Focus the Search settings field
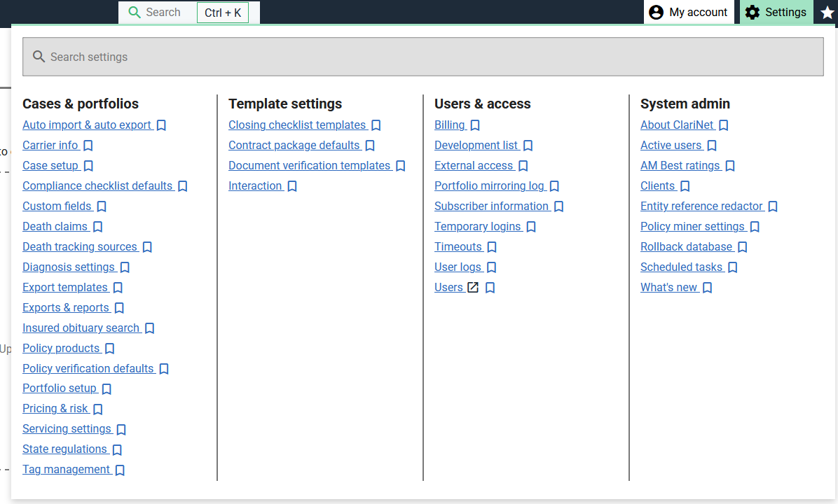Viewport: 838px width, 504px height. (423, 57)
